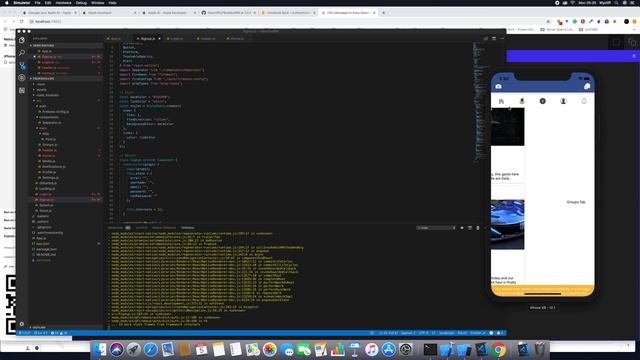Bookmark the page with Chrome star icon
This screenshot has height=360, width=640.
(548, 21)
